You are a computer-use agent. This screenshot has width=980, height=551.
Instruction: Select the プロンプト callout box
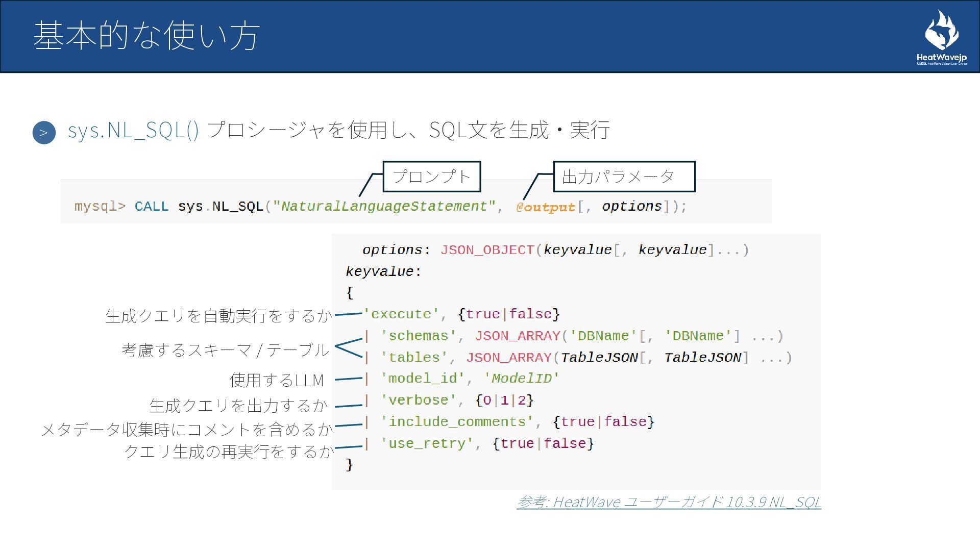pyautogui.click(x=431, y=177)
